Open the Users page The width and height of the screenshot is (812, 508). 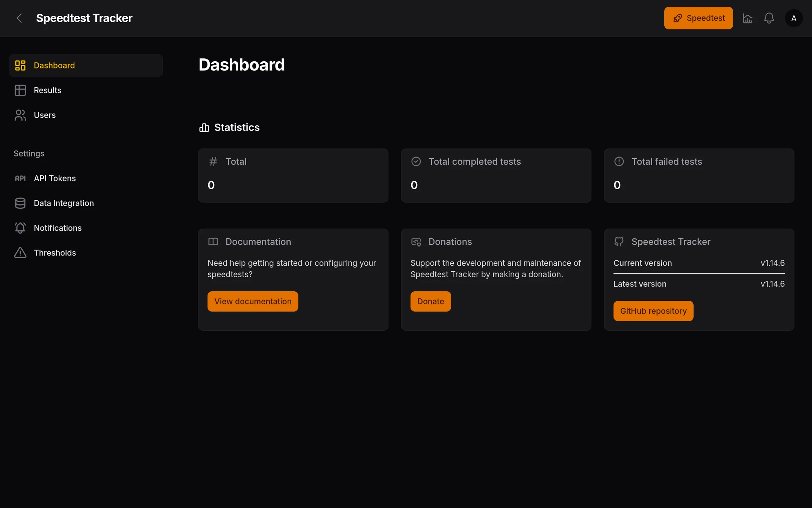pyautogui.click(x=86, y=115)
